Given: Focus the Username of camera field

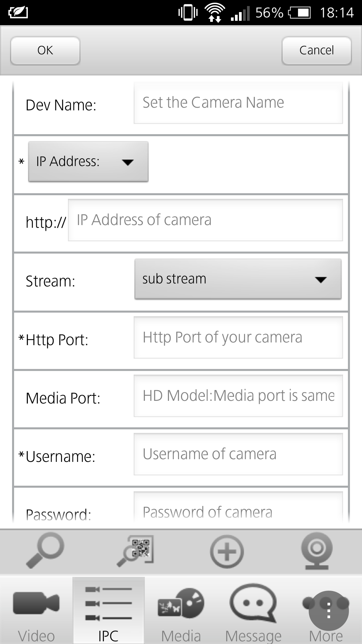Looking at the screenshot, I should [x=238, y=454].
